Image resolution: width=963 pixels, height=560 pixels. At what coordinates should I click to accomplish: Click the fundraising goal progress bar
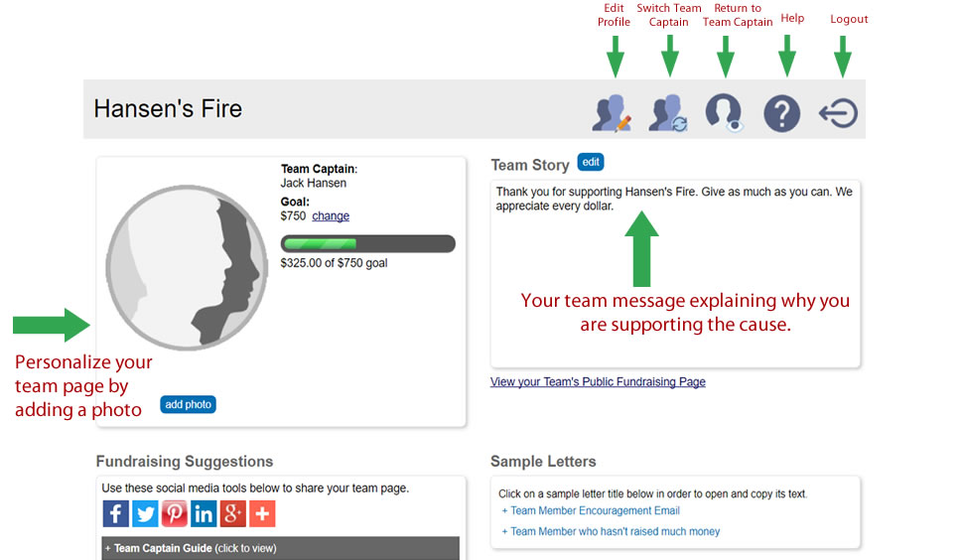pyautogui.click(x=368, y=244)
